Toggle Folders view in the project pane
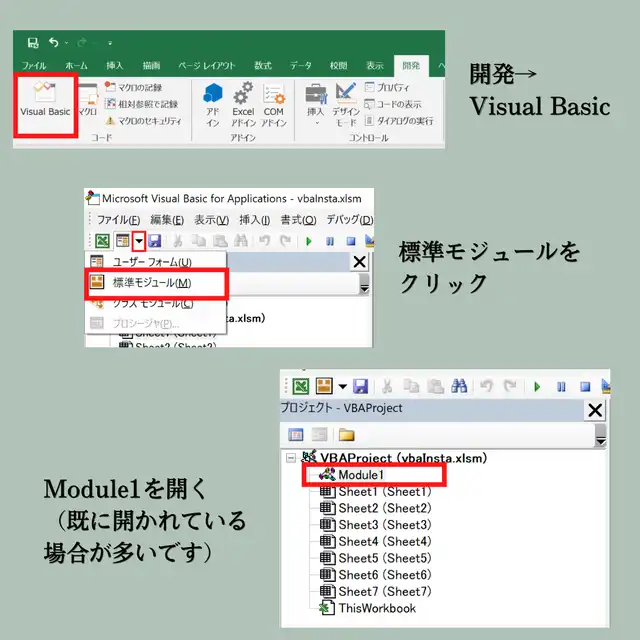 pos(346,434)
